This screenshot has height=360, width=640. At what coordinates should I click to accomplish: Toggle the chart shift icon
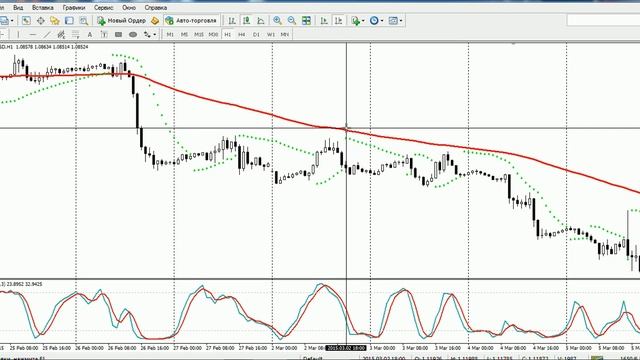(338, 20)
